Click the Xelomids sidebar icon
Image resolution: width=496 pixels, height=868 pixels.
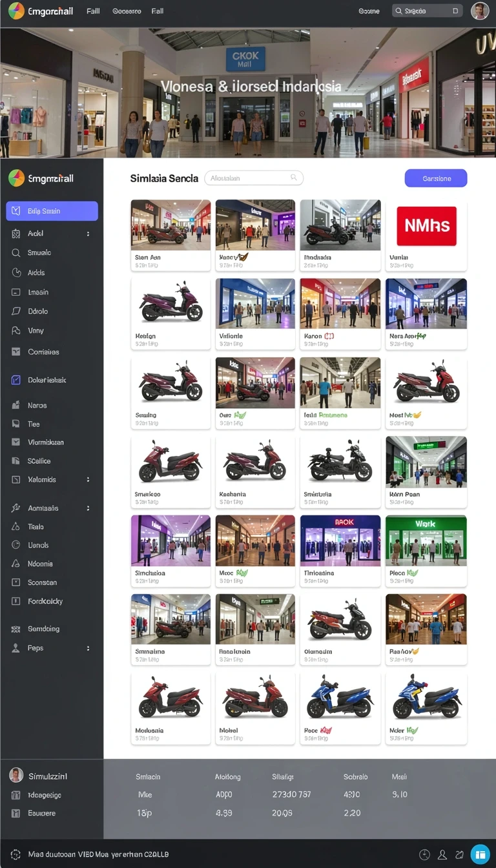coord(16,480)
